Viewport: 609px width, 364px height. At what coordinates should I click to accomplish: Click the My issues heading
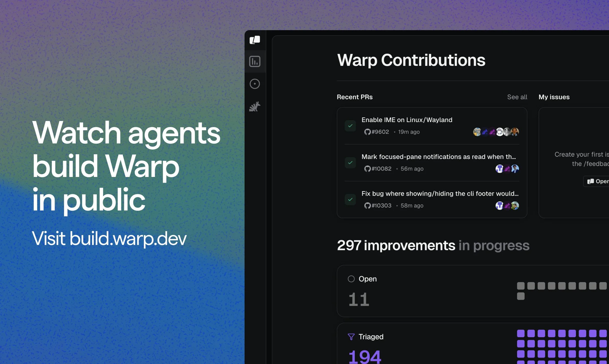pos(554,97)
